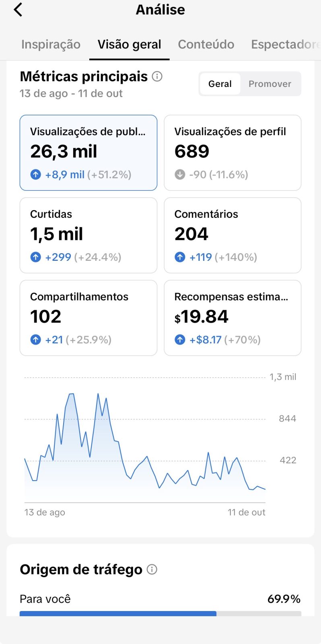321x644 pixels.
Task: Tap the 844 axis label
Action: [288, 419]
